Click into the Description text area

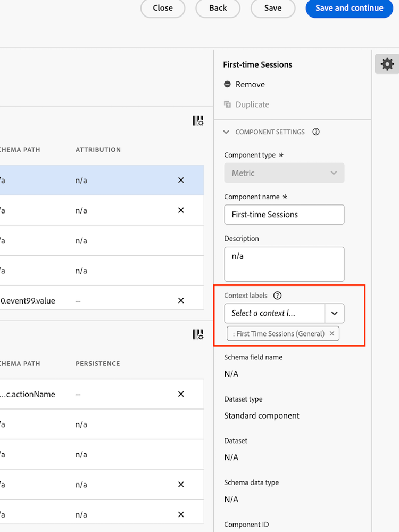pos(284,264)
